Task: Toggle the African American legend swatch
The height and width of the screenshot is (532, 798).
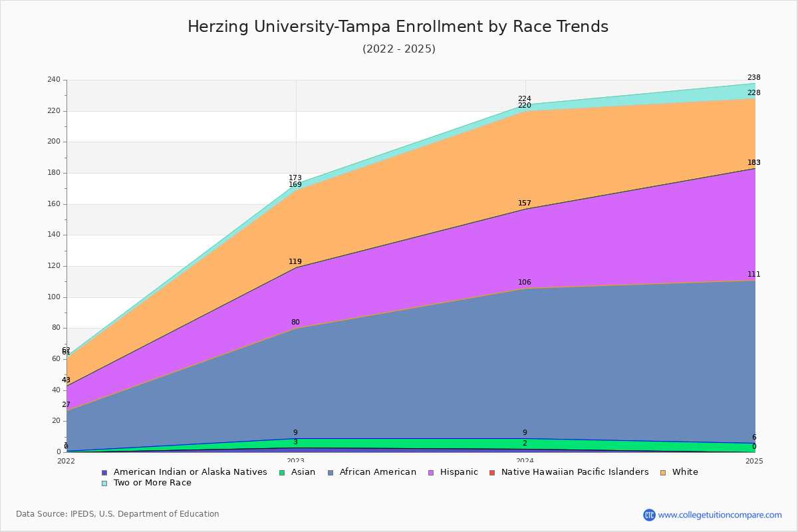Action: point(331,472)
